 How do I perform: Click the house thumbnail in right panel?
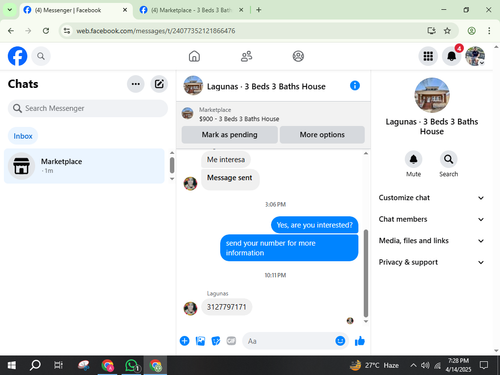tap(432, 95)
